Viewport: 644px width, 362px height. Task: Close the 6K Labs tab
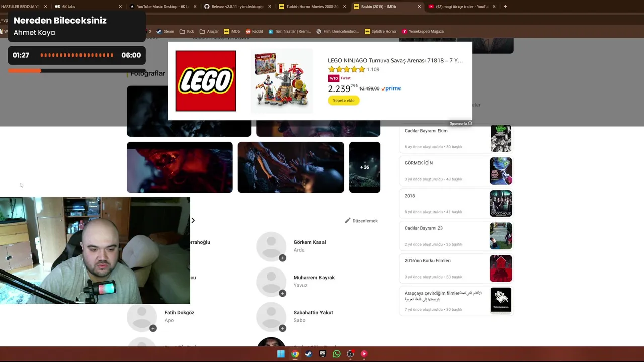tap(120, 7)
